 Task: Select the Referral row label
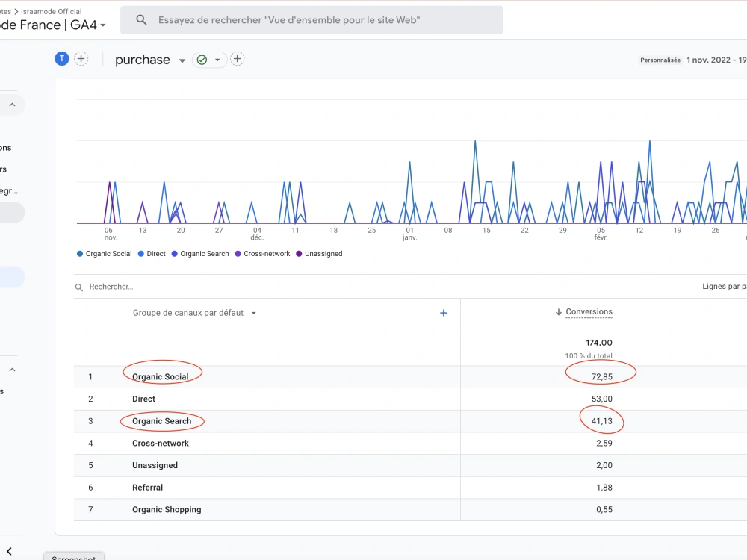(x=148, y=488)
